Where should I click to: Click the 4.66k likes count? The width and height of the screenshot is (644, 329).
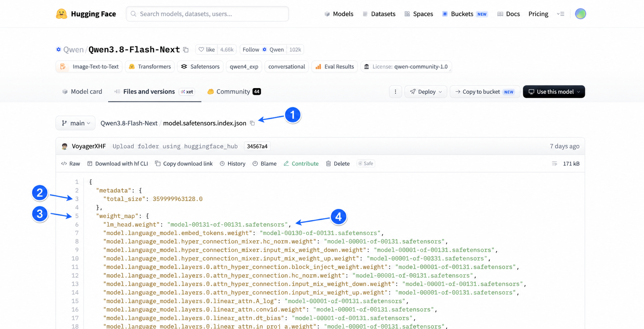pos(227,50)
